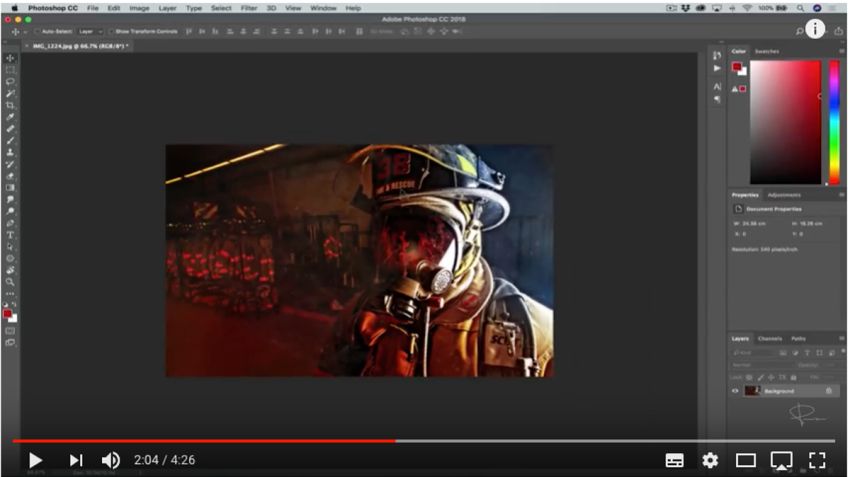850x477 pixels.
Task: Select the Clone Stamp tool
Action: point(10,152)
